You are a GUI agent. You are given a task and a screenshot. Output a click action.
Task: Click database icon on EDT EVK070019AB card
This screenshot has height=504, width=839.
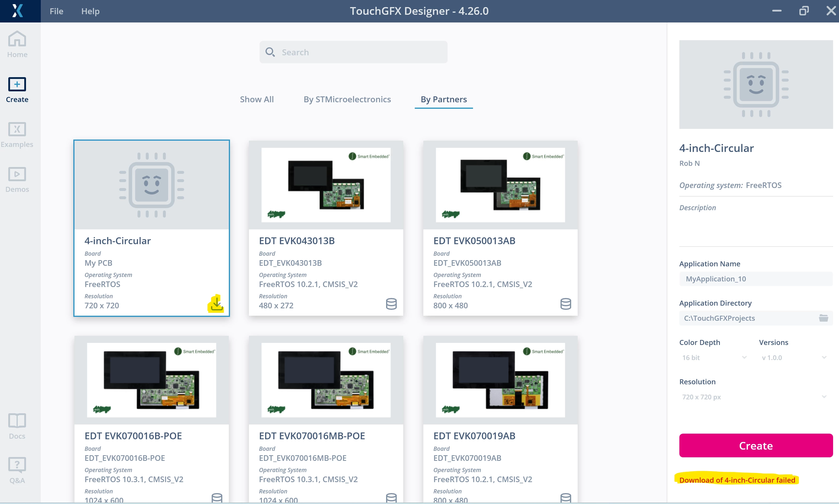point(566,498)
